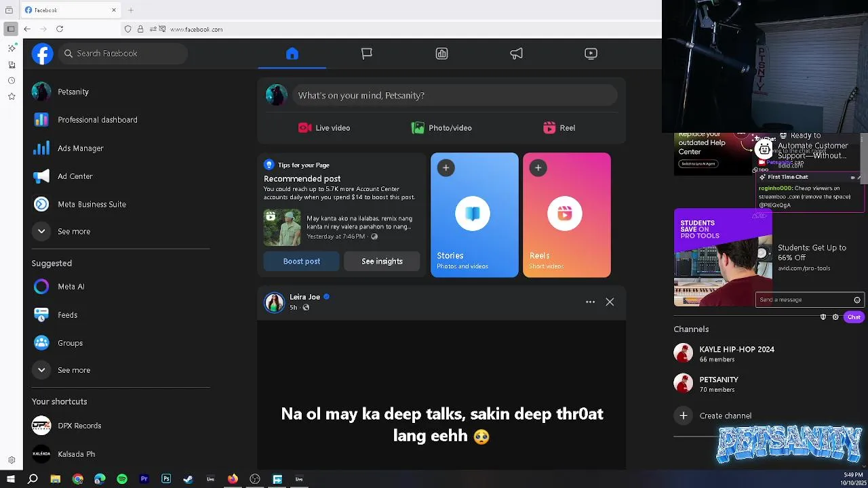
Task: Open bookmarks star icon in sidebar
Action: click(x=12, y=96)
